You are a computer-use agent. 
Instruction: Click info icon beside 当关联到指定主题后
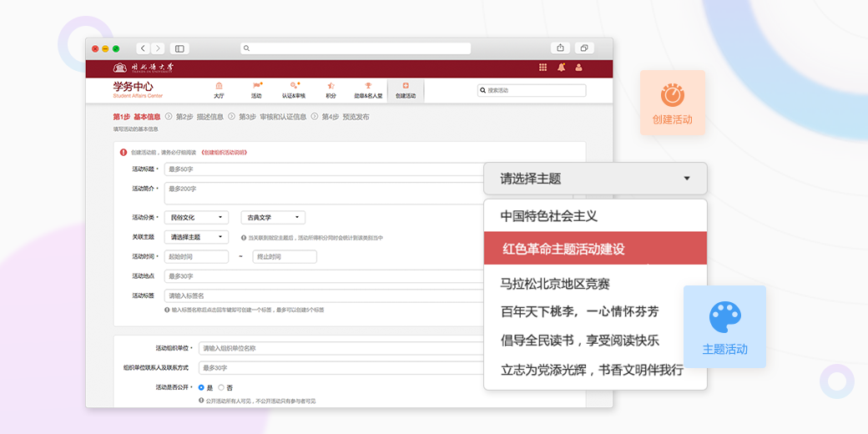244,238
